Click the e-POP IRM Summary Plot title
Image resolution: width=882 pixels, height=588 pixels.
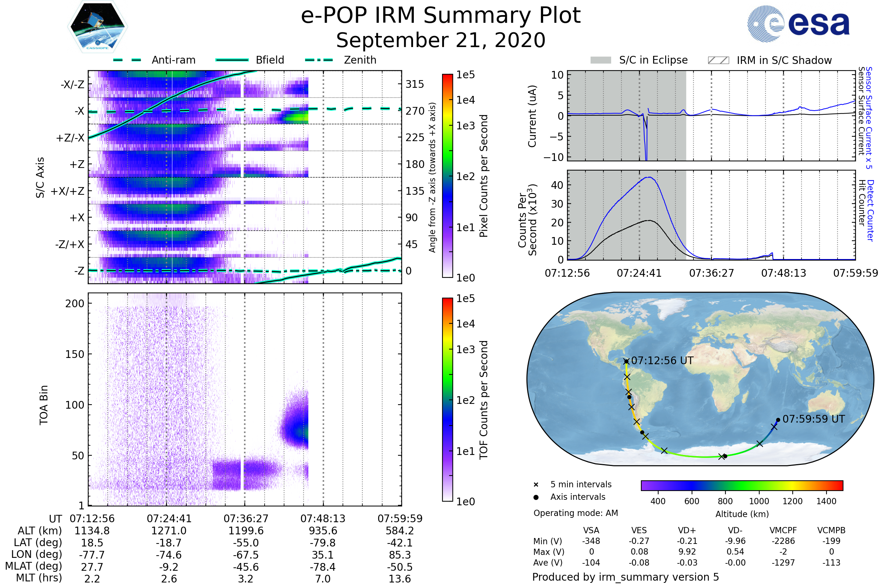tap(441, 16)
